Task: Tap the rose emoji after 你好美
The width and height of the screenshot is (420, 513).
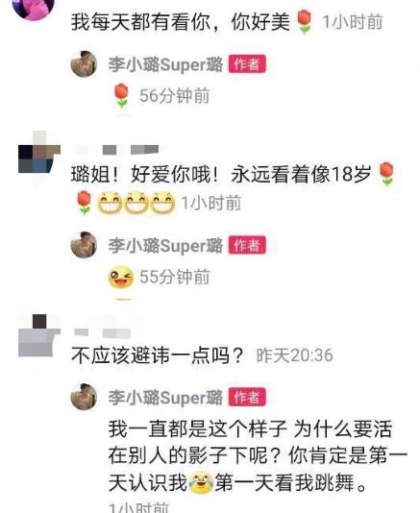Action: 304,21
